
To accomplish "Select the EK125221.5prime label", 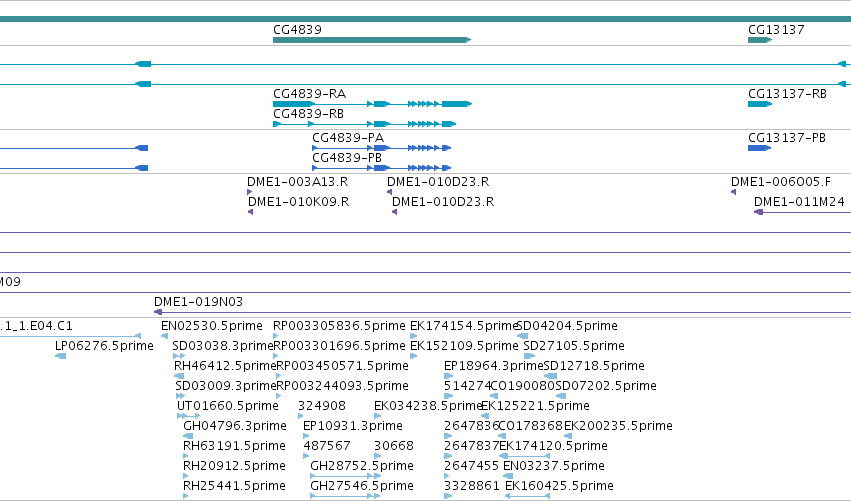I will click(x=536, y=406).
